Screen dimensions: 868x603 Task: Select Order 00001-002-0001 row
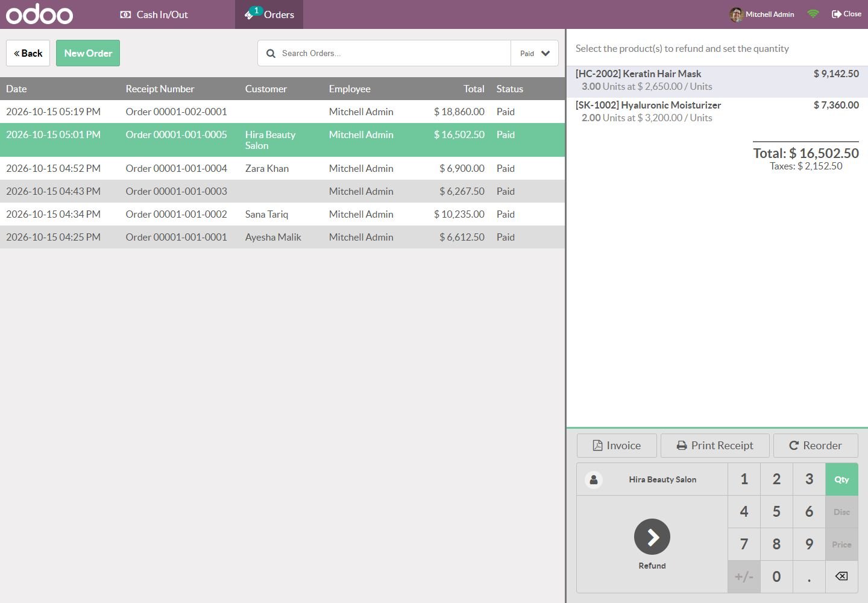(282, 112)
